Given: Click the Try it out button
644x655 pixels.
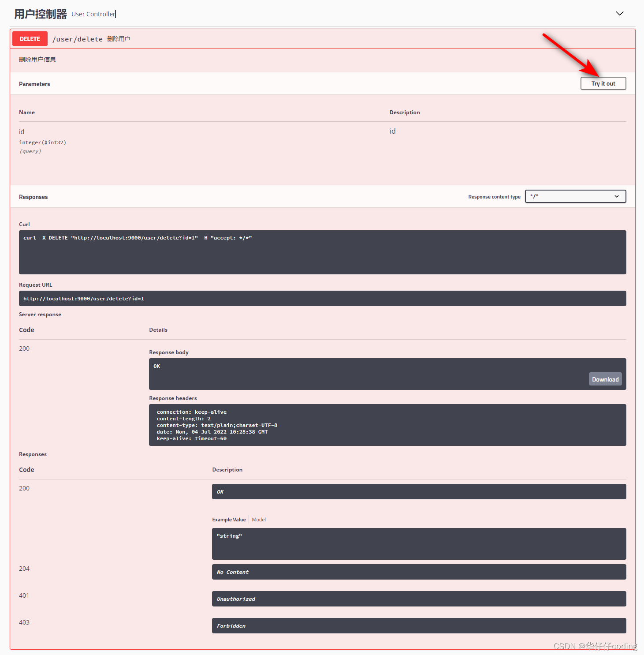Looking at the screenshot, I should click(603, 83).
